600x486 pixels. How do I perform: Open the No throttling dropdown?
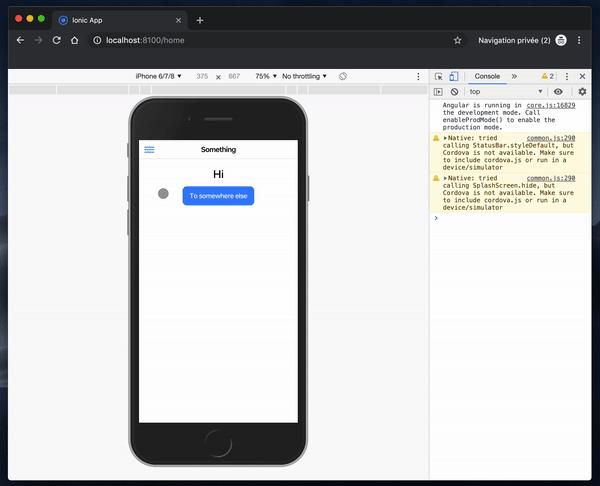[306, 76]
